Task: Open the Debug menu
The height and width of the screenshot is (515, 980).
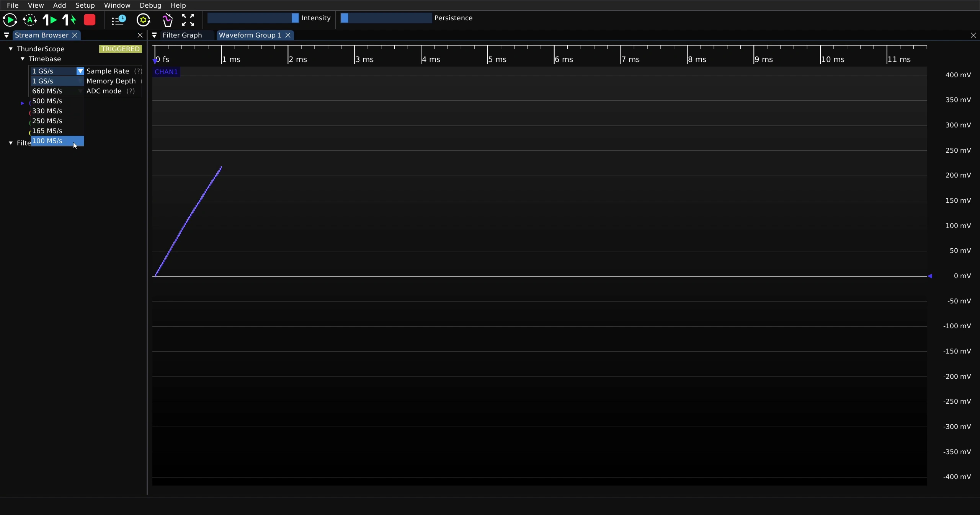Action: coord(150,5)
